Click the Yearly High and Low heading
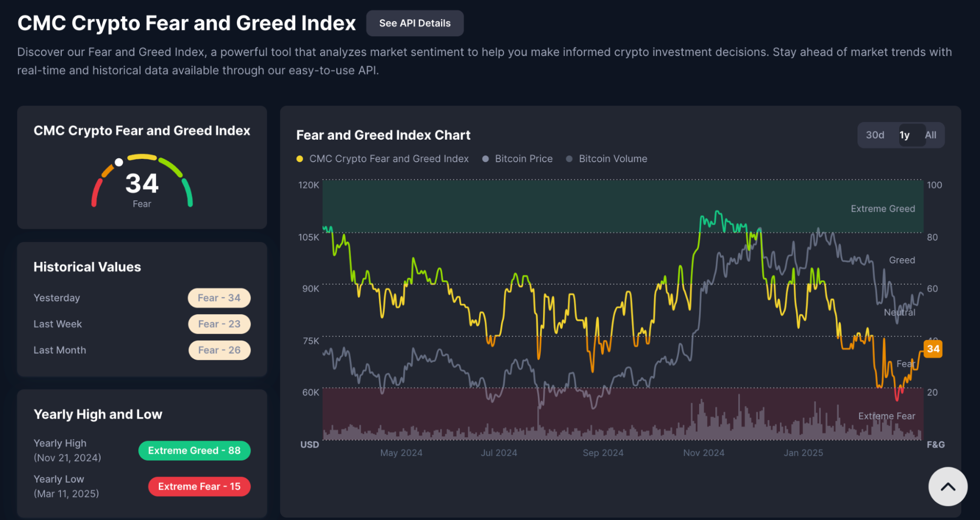Screen dimensions: 980x520 point(98,415)
